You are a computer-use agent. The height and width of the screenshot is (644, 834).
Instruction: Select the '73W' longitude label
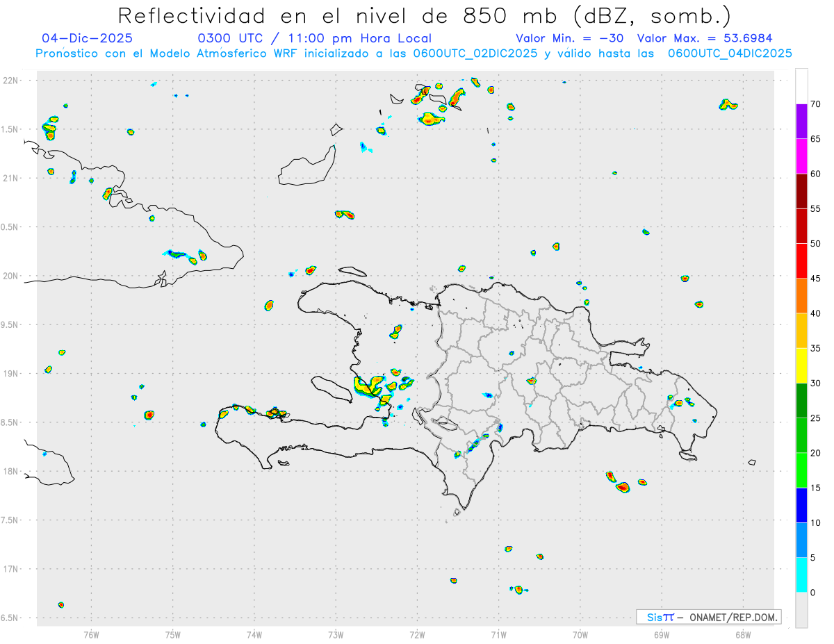336,634
